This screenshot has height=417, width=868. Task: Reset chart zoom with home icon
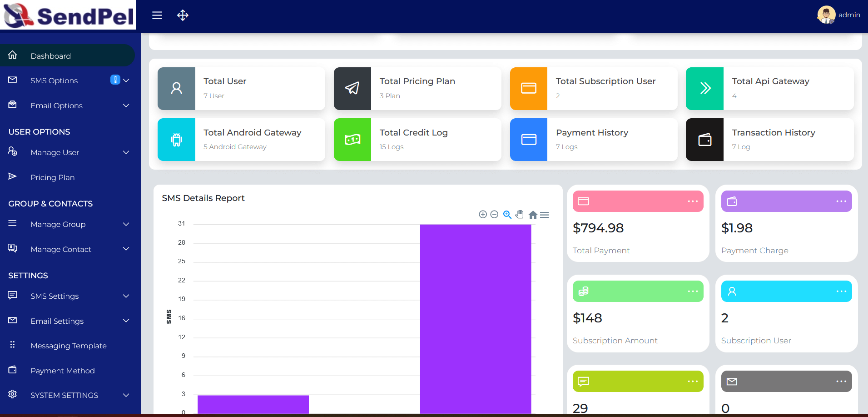coord(533,215)
